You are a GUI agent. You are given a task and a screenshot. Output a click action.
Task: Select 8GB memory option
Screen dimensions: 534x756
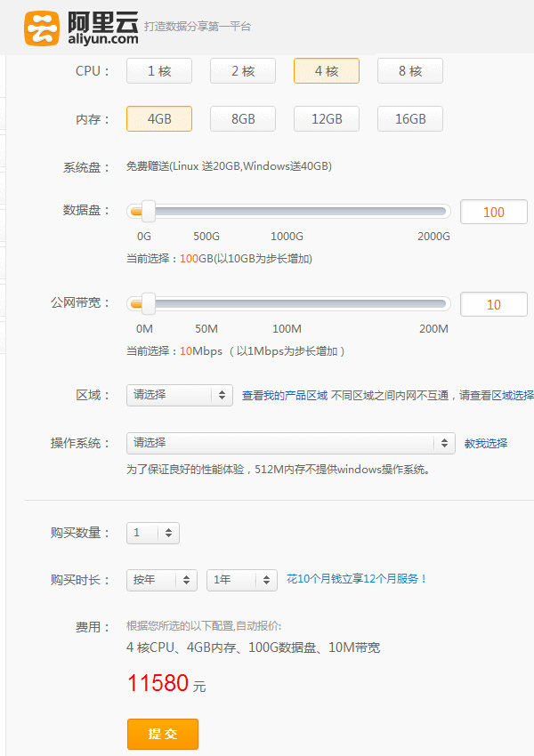pos(243,118)
